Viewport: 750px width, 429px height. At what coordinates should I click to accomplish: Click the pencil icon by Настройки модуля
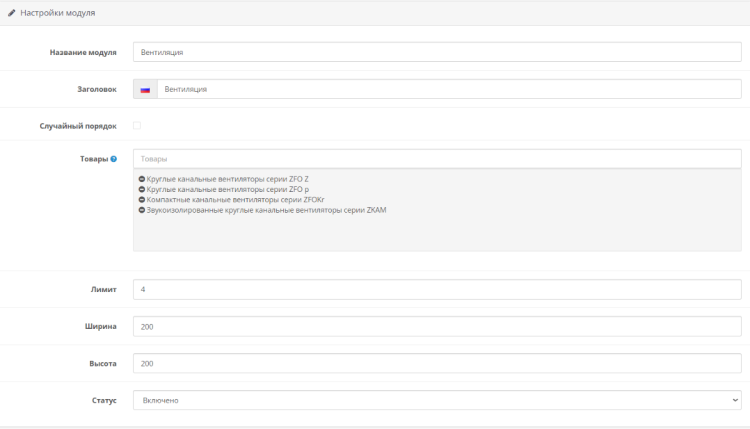click(x=12, y=11)
